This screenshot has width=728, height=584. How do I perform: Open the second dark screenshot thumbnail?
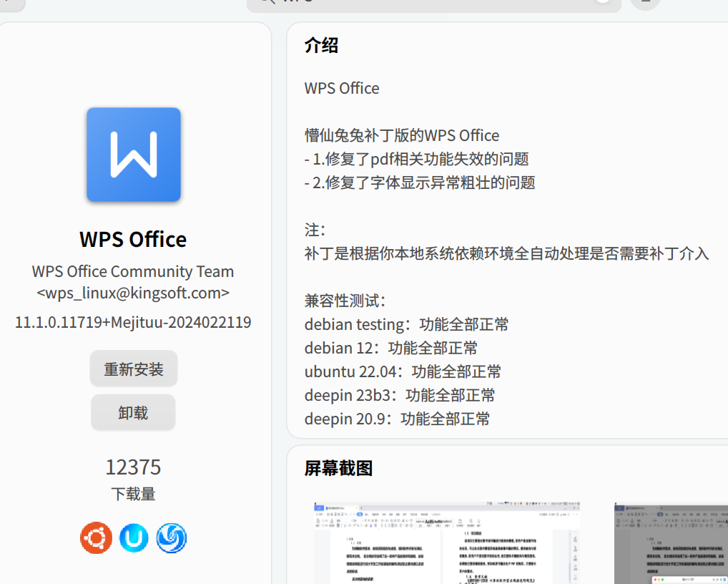tap(671, 542)
